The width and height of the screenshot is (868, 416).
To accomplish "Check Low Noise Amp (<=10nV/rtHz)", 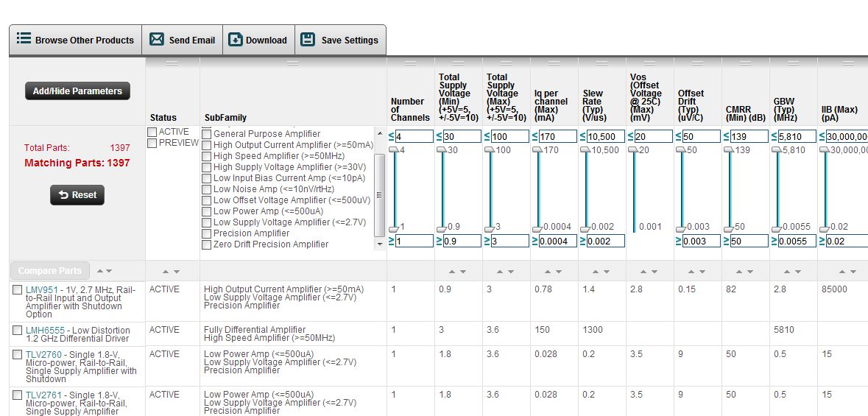I will 206,189.
